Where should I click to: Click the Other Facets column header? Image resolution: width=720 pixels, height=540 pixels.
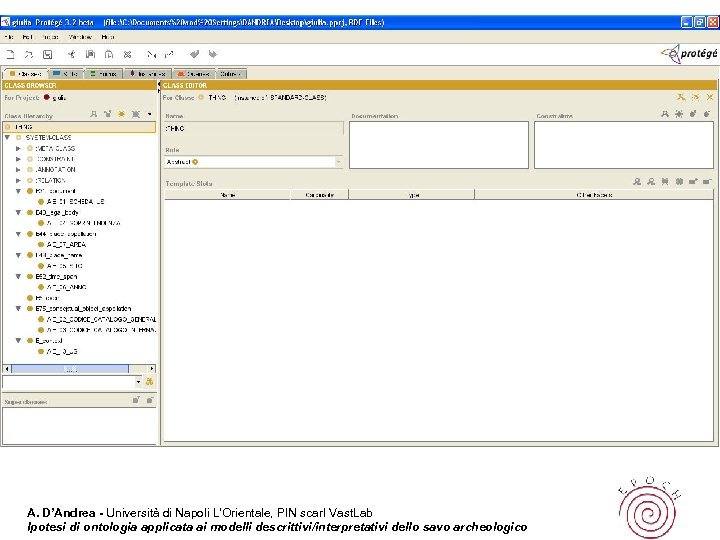(x=594, y=195)
